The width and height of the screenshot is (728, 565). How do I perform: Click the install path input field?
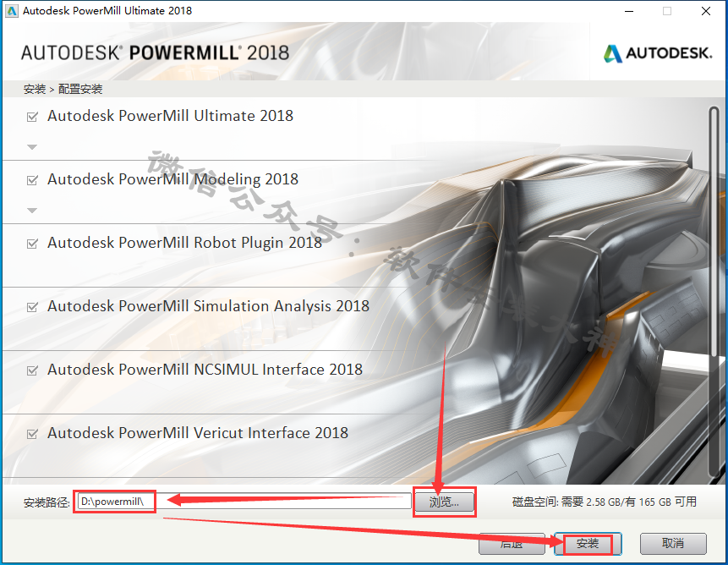tap(244, 502)
